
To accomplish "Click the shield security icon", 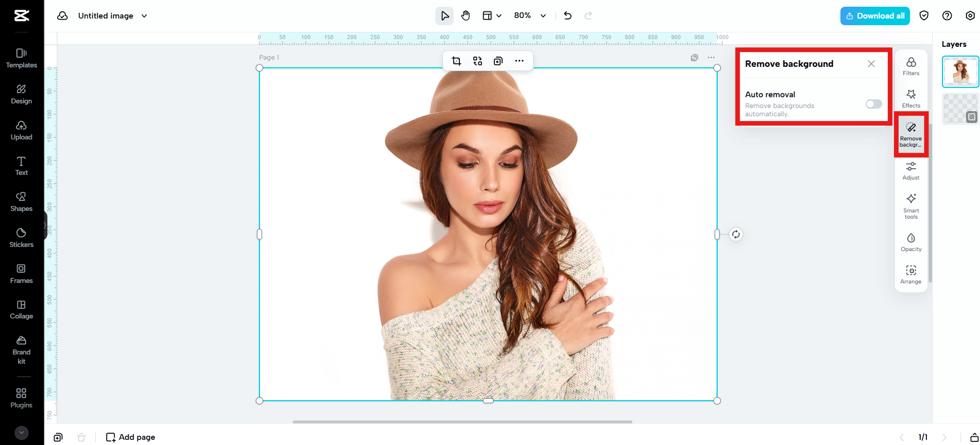I will [924, 16].
